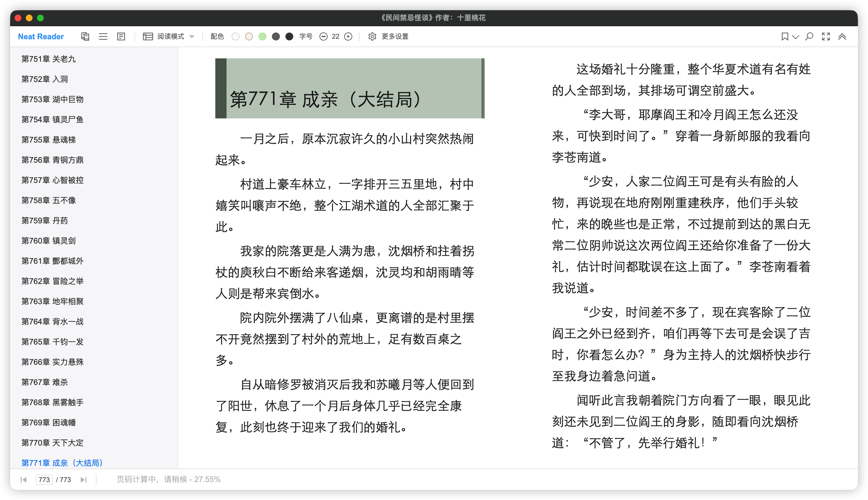
Task: Open the 阅读模式 dropdown
Action: tap(169, 36)
